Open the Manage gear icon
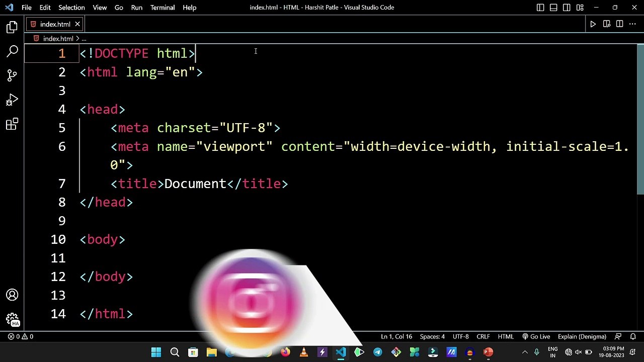The width and height of the screenshot is (644, 362). 12,319
